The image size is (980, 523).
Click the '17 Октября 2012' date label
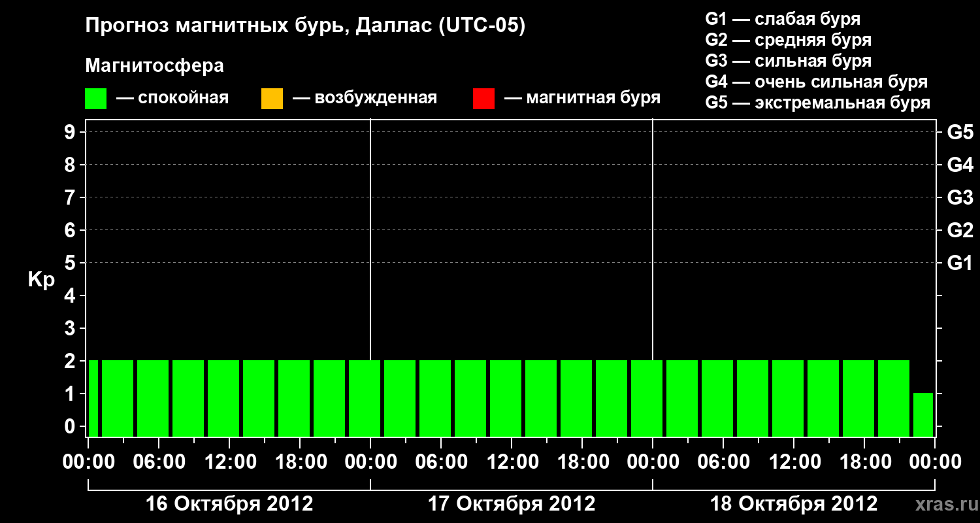pyautogui.click(x=512, y=504)
